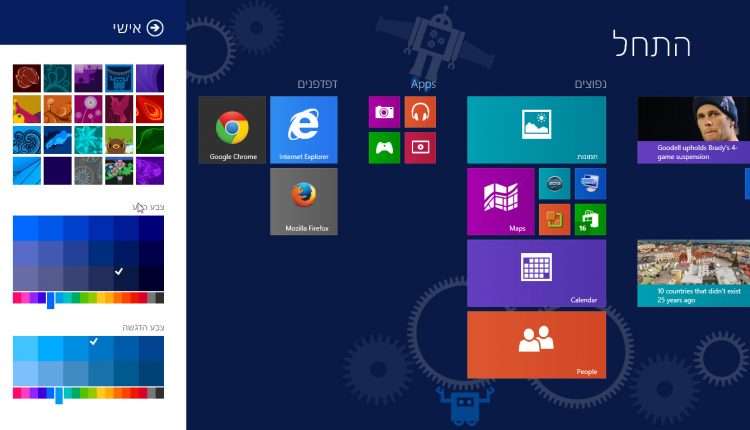Click the checked accent color (צבע הדגשה) swatch
The height and width of the screenshot is (430, 750).
point(101,348)
